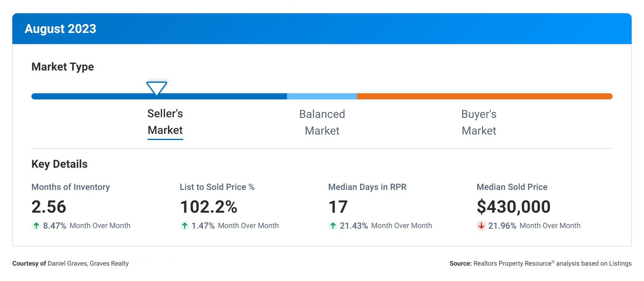Screen dimensions: 644x281
Task: Click the List to Sold Price % label
Action: pos(217,187)
